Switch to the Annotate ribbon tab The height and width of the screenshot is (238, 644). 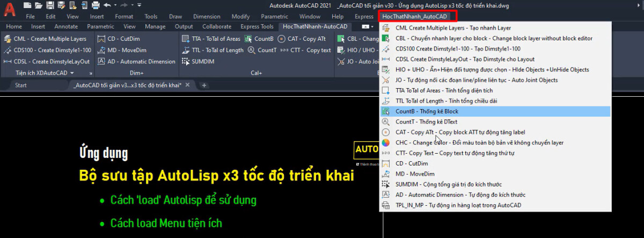(66, 26)
